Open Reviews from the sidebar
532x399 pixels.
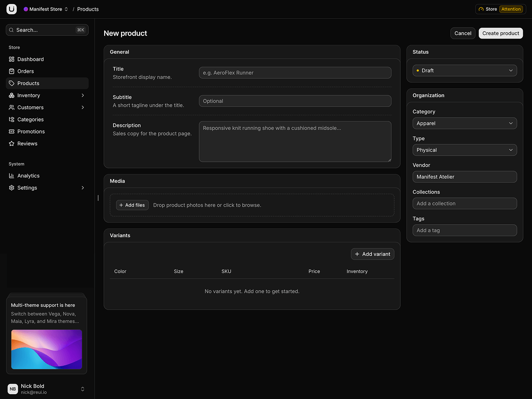[x=47, y=144]
